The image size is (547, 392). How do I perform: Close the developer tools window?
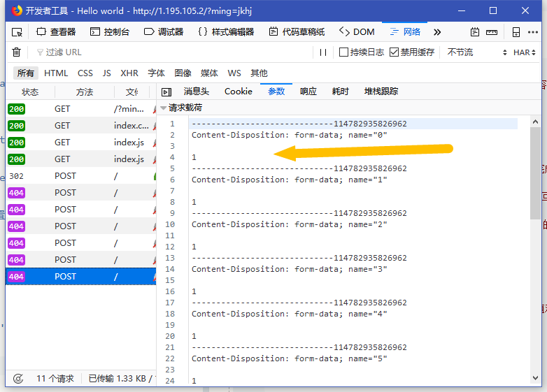[x=525, y=10]
